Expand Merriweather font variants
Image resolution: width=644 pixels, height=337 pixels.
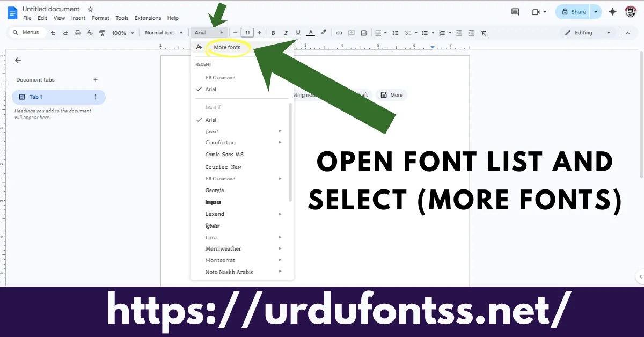point(280,248)
